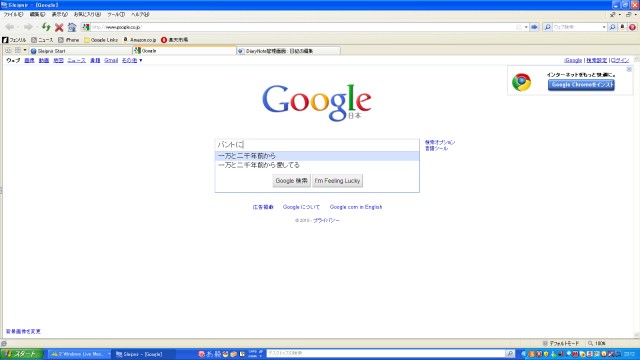This screenshot has width=640, height=360.
Task: Open the ファイル menu
Action: tap(13, 14)
